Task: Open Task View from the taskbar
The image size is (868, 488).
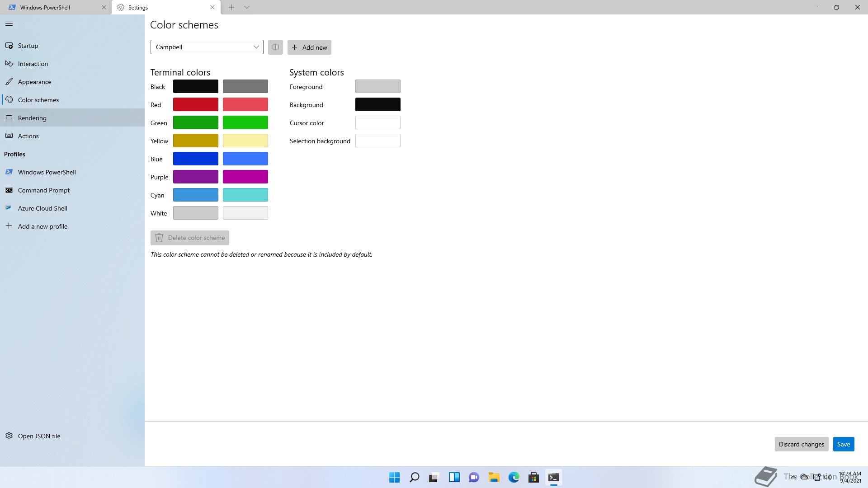Action: coord(434,477)
